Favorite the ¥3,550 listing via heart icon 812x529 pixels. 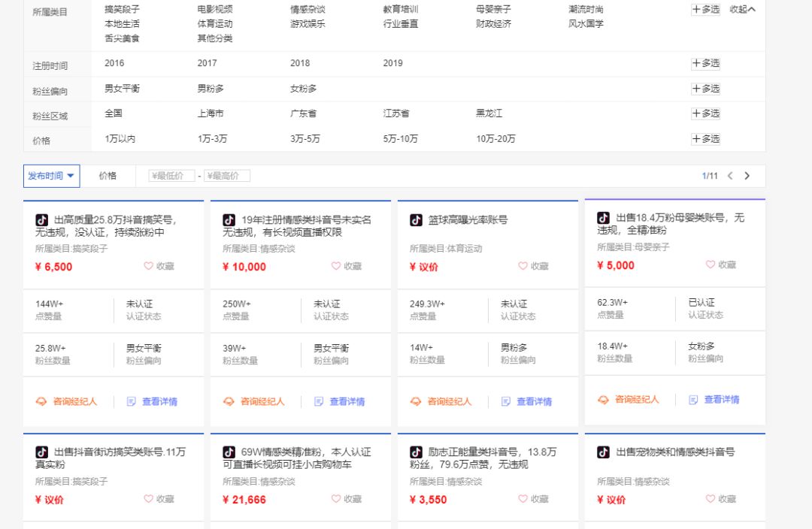pos(523,499)
